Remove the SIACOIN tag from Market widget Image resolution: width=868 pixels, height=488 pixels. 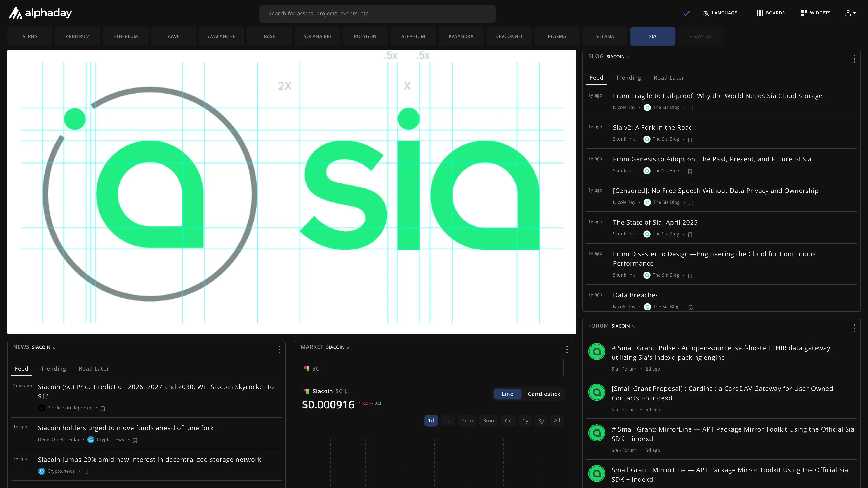pos(348,348)
